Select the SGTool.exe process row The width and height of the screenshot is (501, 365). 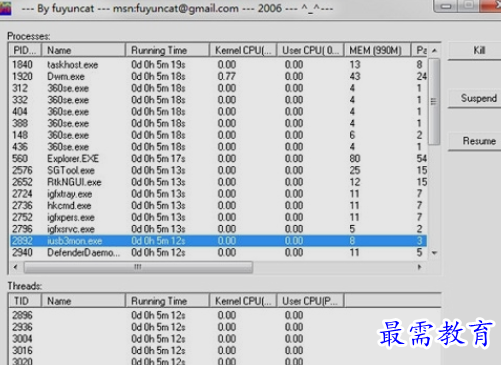(x=218, y=170)
